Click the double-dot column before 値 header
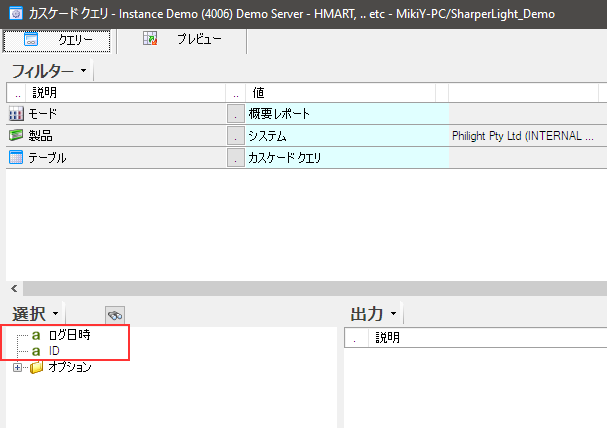 click(x=236, y=93)
